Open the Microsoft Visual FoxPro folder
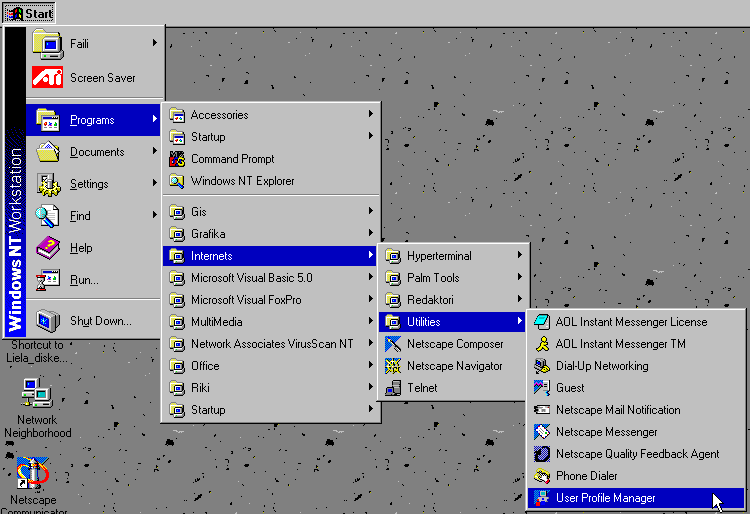The image size is (750, 514). [271, 300]
